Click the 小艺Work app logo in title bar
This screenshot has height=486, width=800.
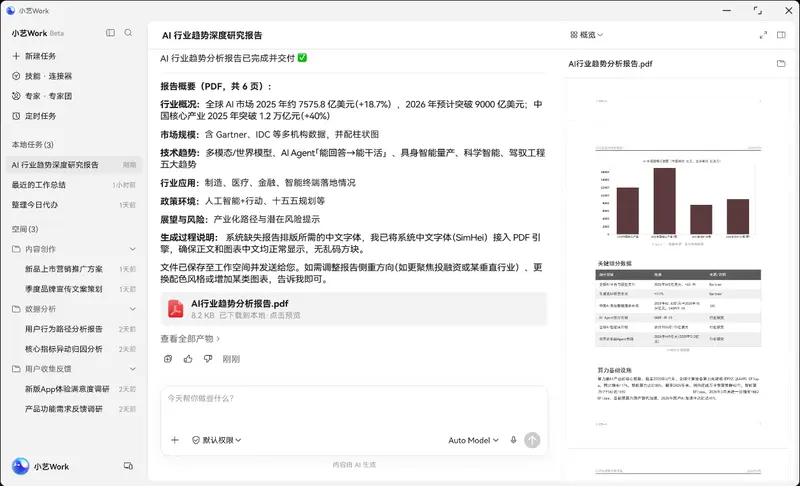(x=10, y=10)
